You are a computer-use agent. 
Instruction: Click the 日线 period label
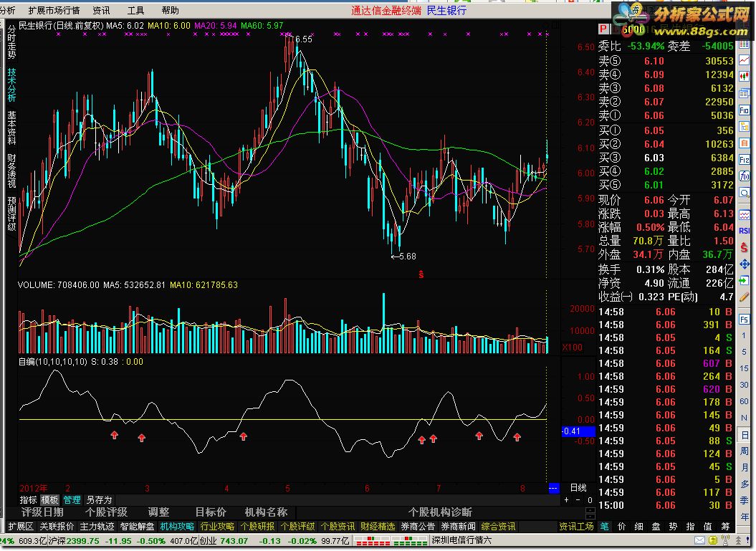[x=578, y=487]
